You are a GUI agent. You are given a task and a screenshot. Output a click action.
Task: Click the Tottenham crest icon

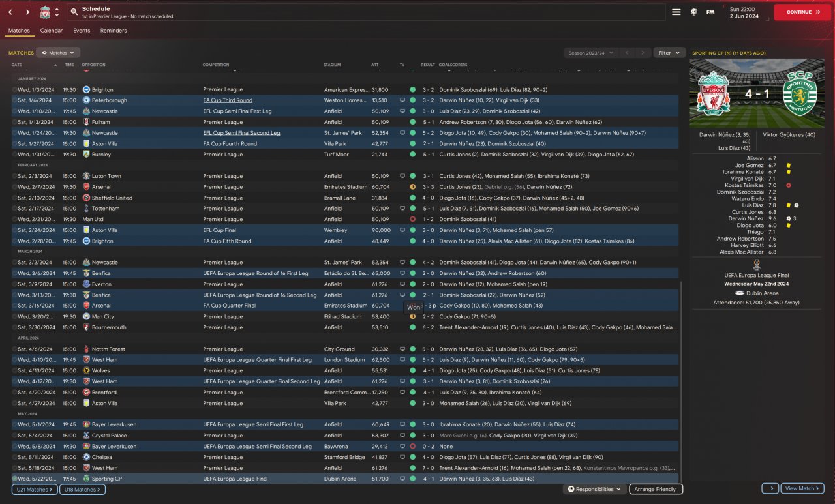(x=86, y=209)
